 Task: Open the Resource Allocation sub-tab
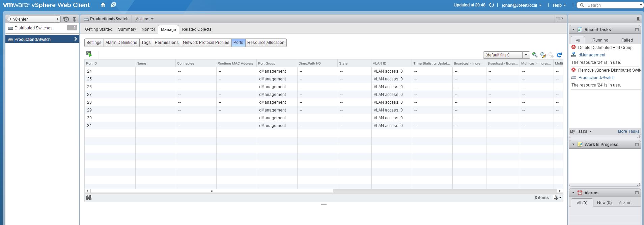266,43
